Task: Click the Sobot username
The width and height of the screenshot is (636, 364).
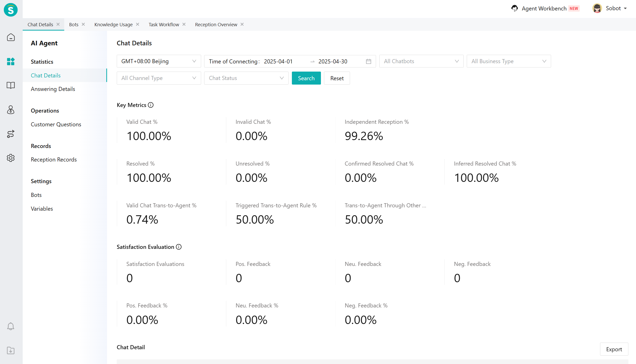Action: 613,8
